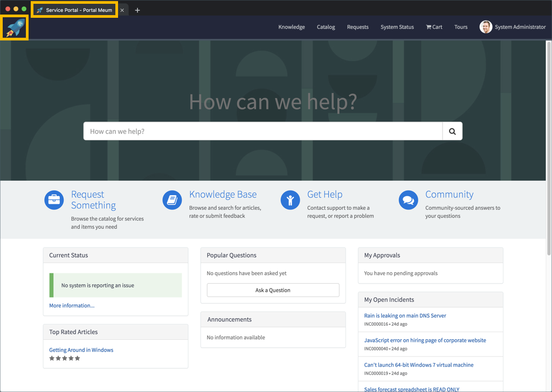
Task: Open Community via the speech bubble icon
Action: (x=408, y=200)
